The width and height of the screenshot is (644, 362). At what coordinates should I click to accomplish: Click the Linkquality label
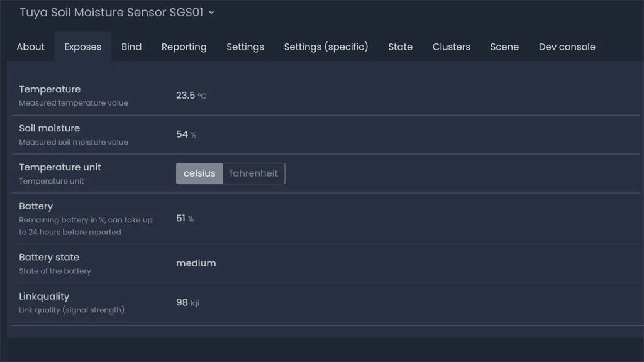pos(44,297)
